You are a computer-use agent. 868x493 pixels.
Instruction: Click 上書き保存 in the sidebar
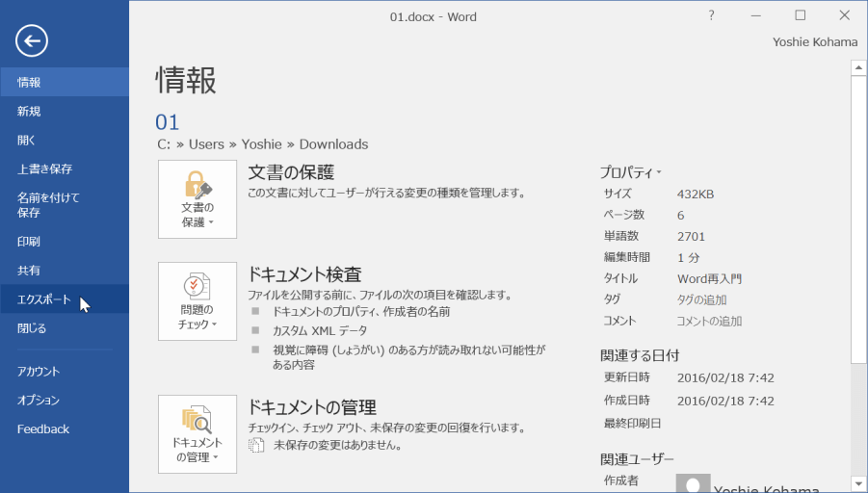coord(65,169)
